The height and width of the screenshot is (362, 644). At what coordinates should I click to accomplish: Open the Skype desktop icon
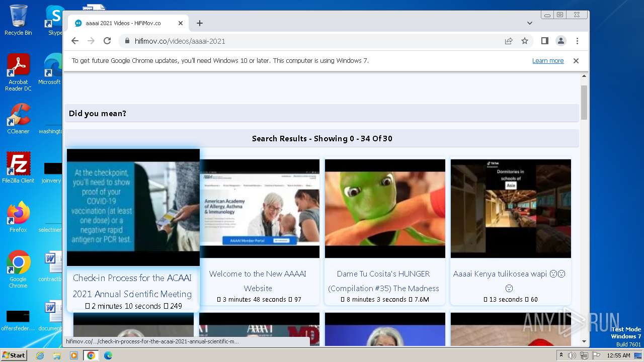click(54, 20)
